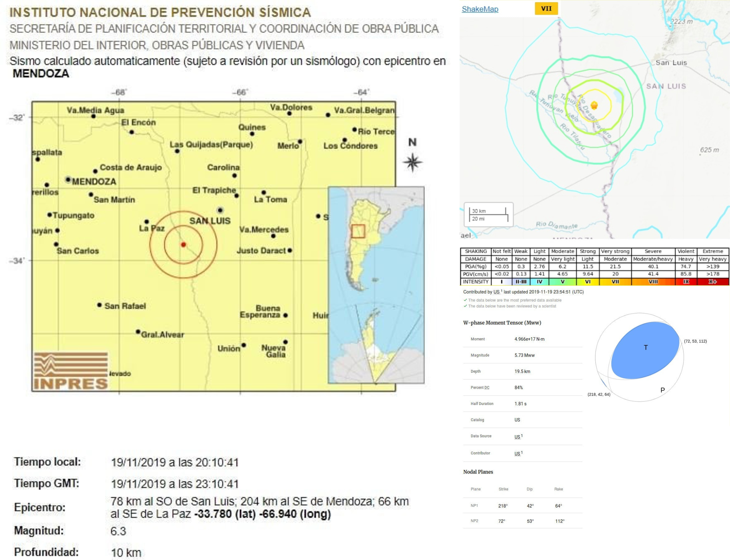Click the P axis label on the beachball
Image resolution: width=730 pixels, height=560 pixels.
[663, 390]
